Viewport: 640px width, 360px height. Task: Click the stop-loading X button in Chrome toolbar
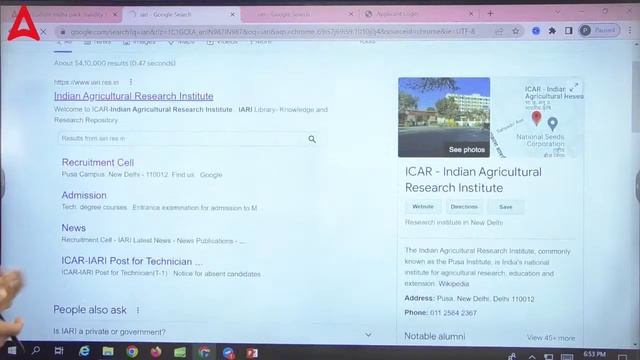pyautogui.click(x=44, y=31)
